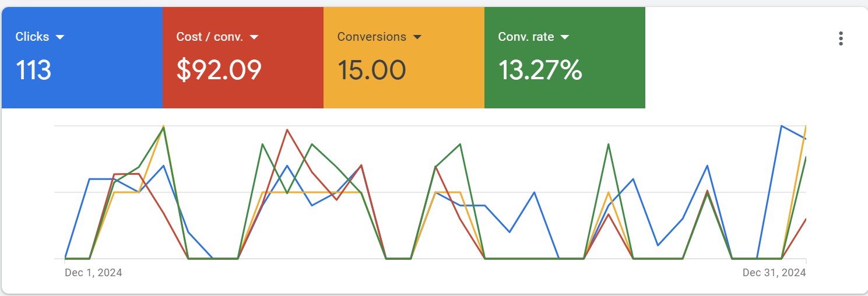Open the Conv. rate dropdown arrow
This screenshot has height=296, width=868.
click(x=564, y=37)
